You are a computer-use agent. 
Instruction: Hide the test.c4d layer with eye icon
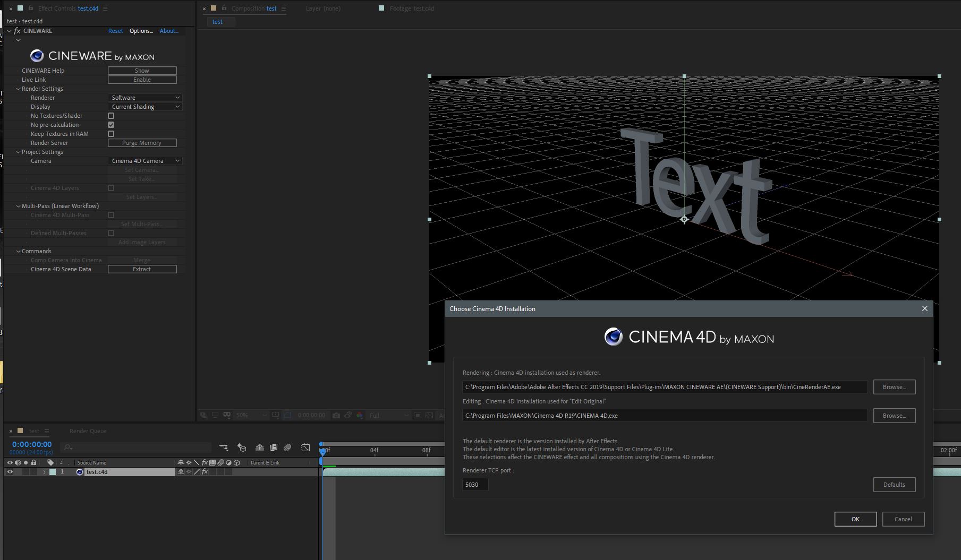10,472
